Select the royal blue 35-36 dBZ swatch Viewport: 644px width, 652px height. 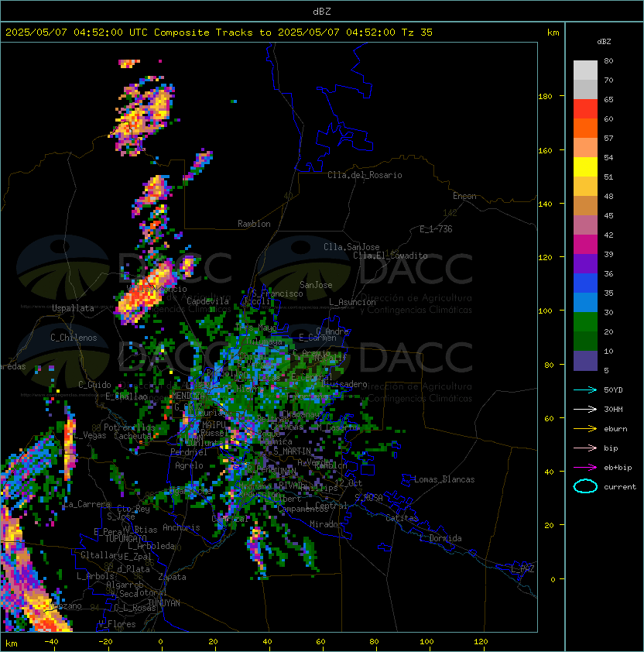pyautogui.click(x=585, y=283)
